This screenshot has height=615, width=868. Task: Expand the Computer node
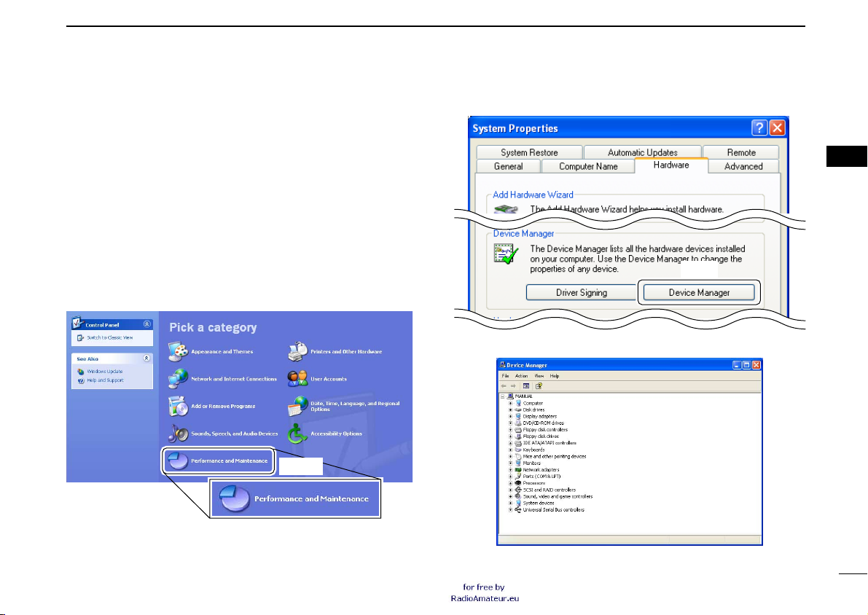pos(510,403)
